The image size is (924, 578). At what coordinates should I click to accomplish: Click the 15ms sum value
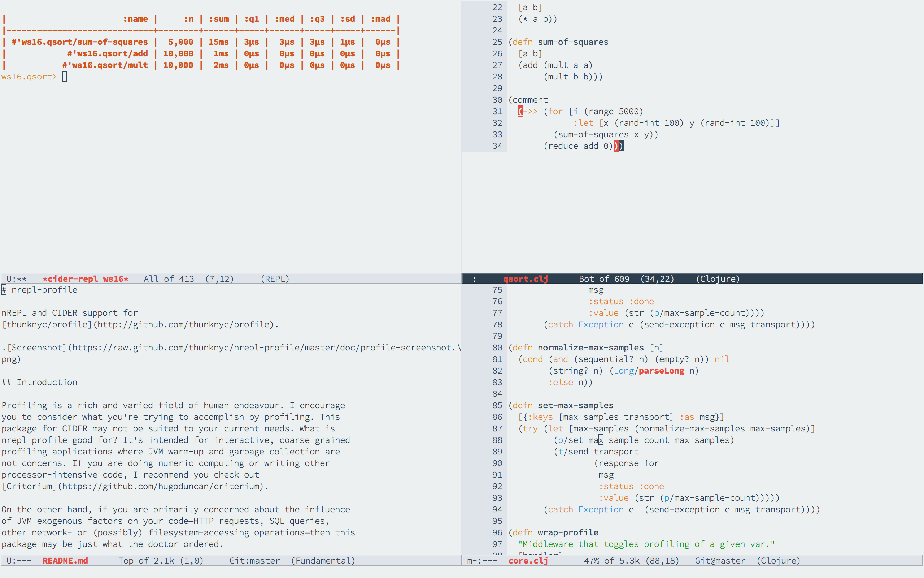[219, 42]
